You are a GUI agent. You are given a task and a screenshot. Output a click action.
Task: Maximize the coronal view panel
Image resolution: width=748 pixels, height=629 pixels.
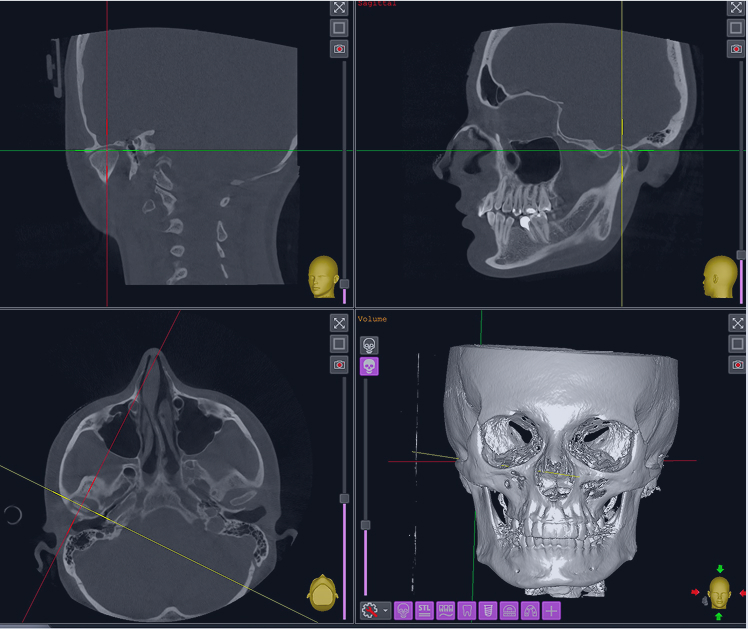pyautogui.click(x=339, y=7)
